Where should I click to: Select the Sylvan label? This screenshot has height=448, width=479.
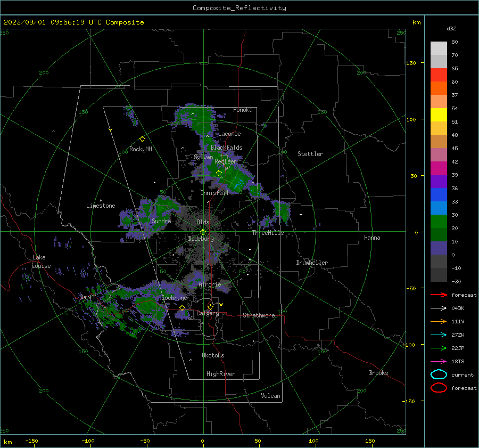[x=203, y=157]
